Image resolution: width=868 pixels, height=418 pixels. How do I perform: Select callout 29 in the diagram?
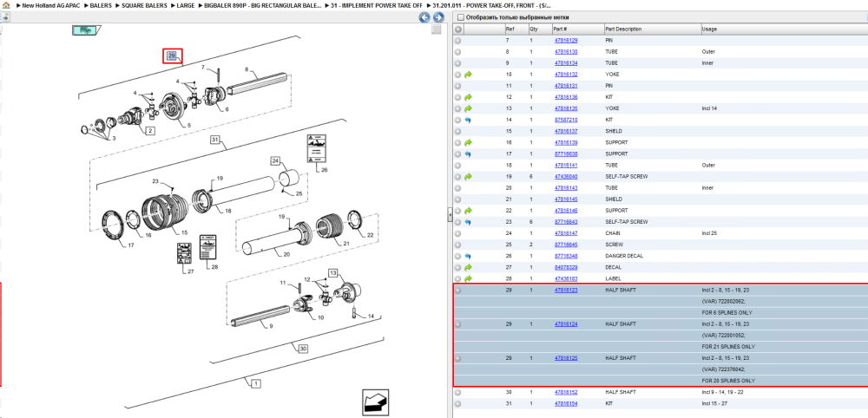[172, 56]
